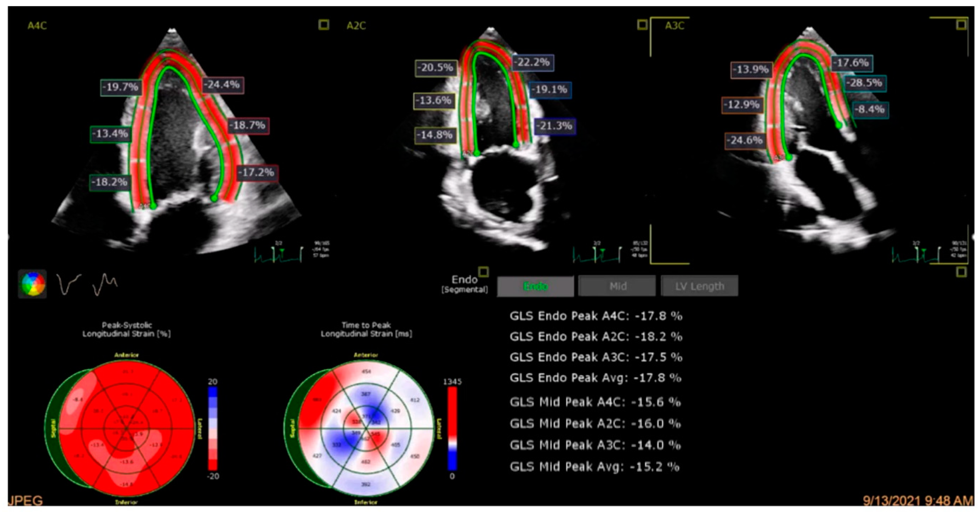Switch to the Mid tab

click(617, 286)
